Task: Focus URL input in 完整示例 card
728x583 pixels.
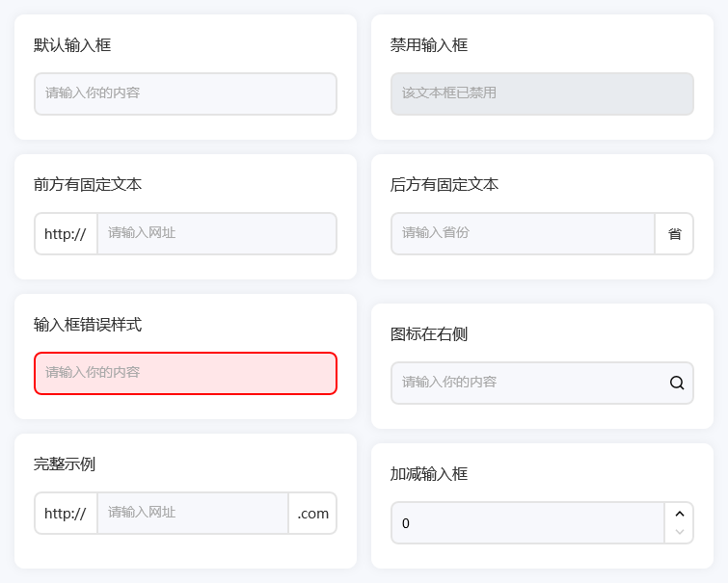Action: 193,514
